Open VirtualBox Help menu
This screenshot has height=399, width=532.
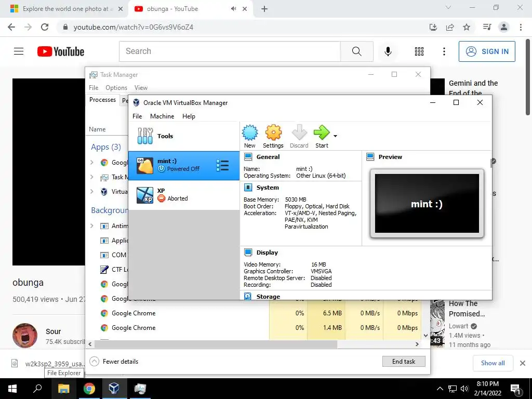189,116
